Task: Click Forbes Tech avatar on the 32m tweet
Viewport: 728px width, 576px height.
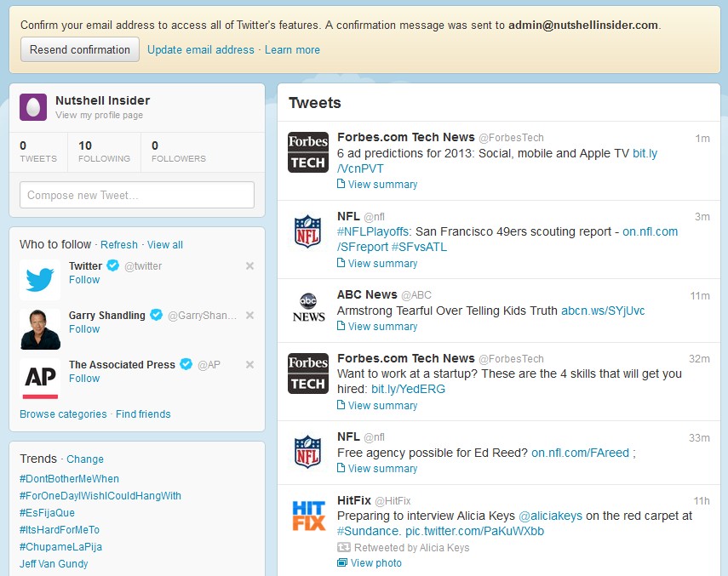Action: tap(308, 374)
